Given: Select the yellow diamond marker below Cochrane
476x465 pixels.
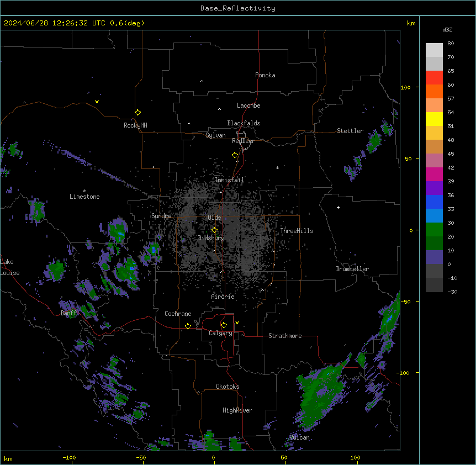Looking at the screenshot, I should point(188,326).
